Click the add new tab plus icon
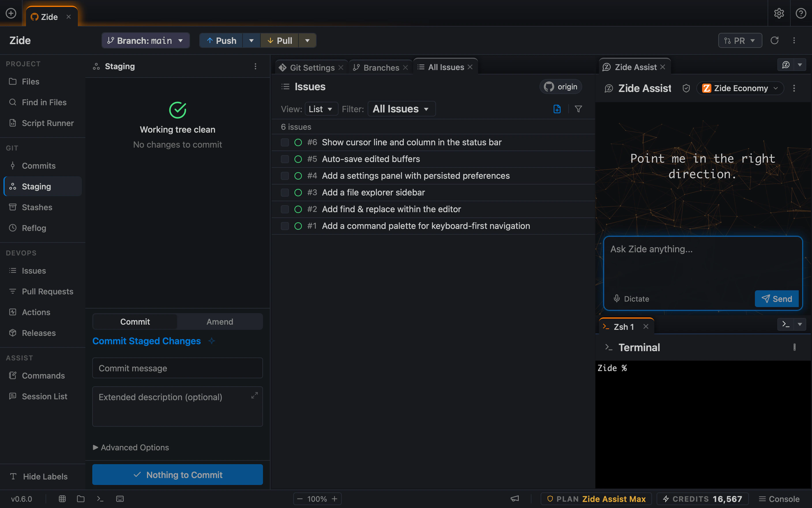 pos(11,13)
